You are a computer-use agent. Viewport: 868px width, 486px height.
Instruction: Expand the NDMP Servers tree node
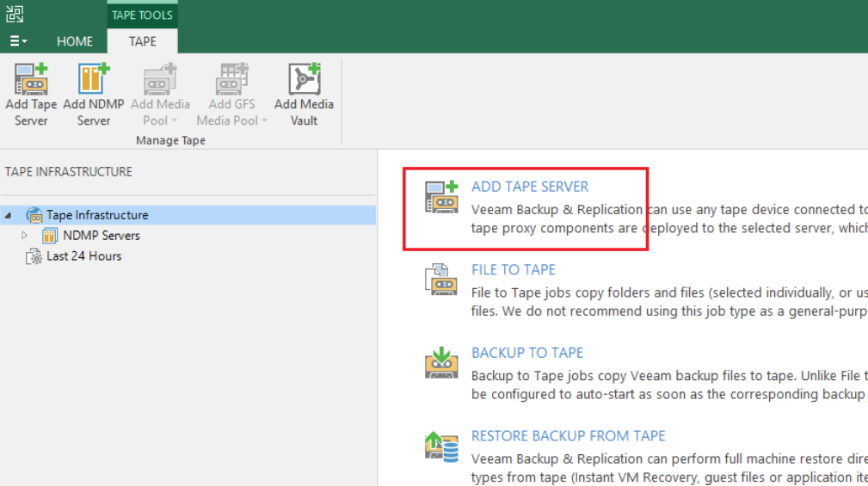(x=24, y=235)
